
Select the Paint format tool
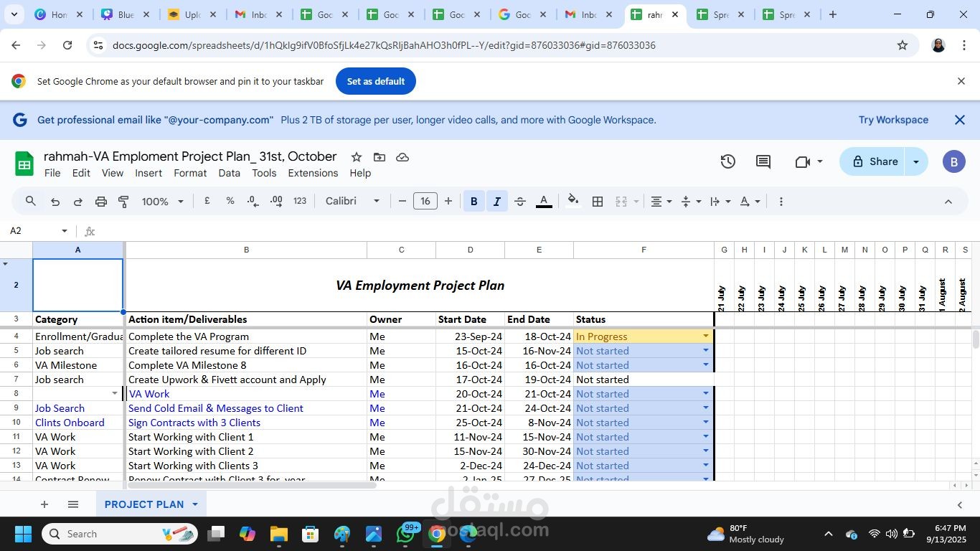coord(123,202)
